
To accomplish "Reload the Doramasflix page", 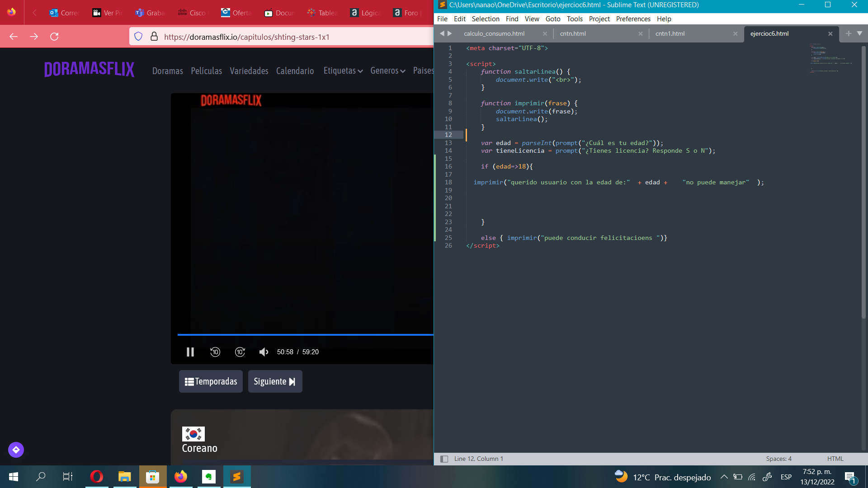I will pyautogui.click(x=54, y=37).
